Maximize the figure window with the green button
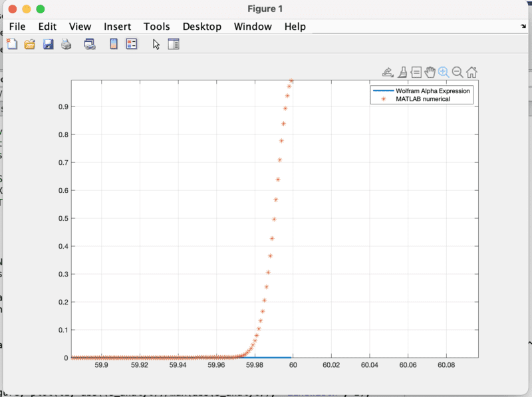This screenshot has width=532, height=397. click(41, 9)
